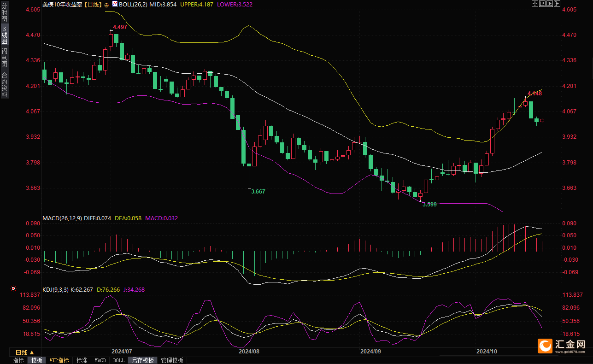This screenshot has width=593, height=364.
Task: Click the MACD(26,12,9) indicator label
Action: pos(62,218)
